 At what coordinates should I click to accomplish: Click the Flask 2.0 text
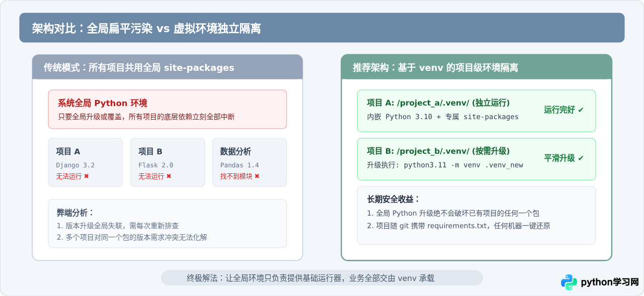tap(156, 165)
